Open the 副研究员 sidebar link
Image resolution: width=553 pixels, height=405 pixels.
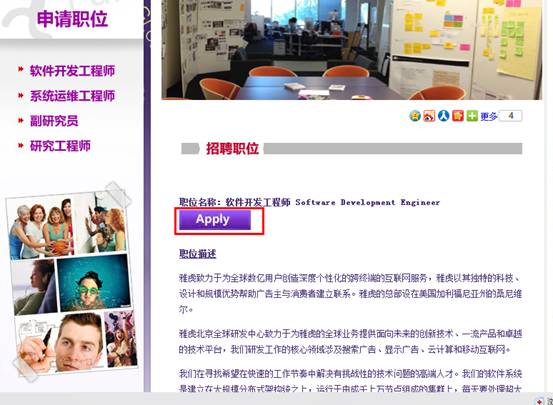(x=54, y=121)
